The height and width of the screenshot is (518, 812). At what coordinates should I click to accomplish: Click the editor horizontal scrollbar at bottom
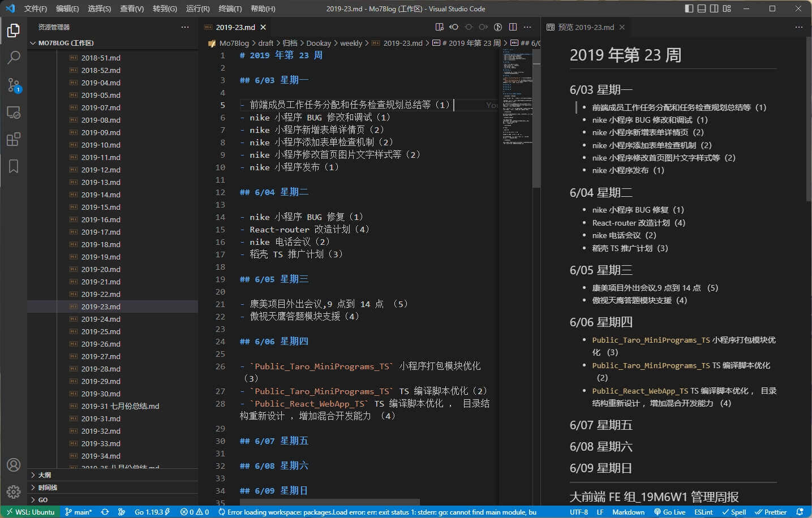(329, 502)
